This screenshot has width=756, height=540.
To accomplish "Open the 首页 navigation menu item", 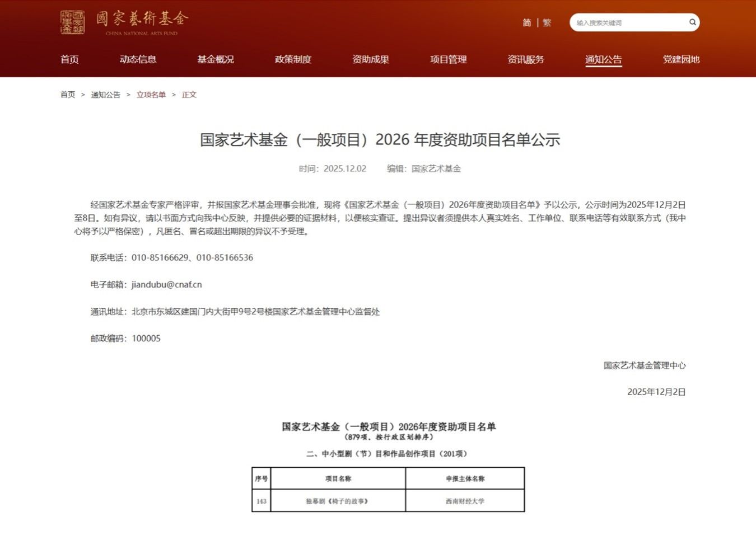I will (x=69, y=59).
